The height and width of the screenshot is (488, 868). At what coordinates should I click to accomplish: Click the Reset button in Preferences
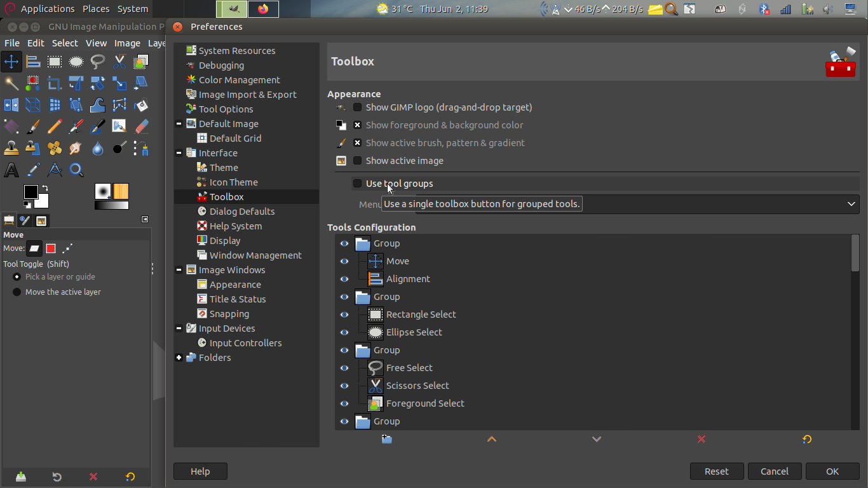[717, 471]
